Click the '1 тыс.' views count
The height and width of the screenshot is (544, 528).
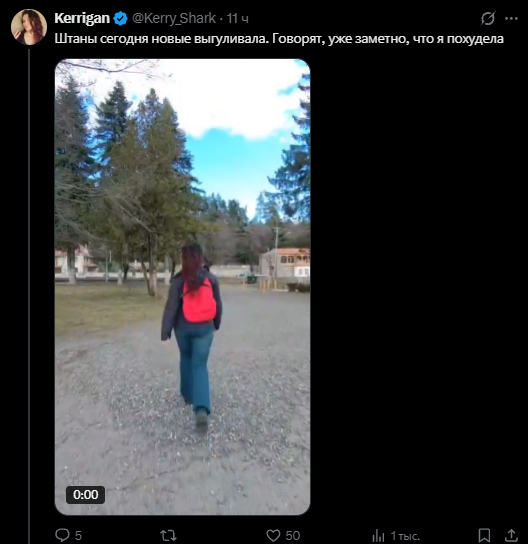(x=405, y=536)
